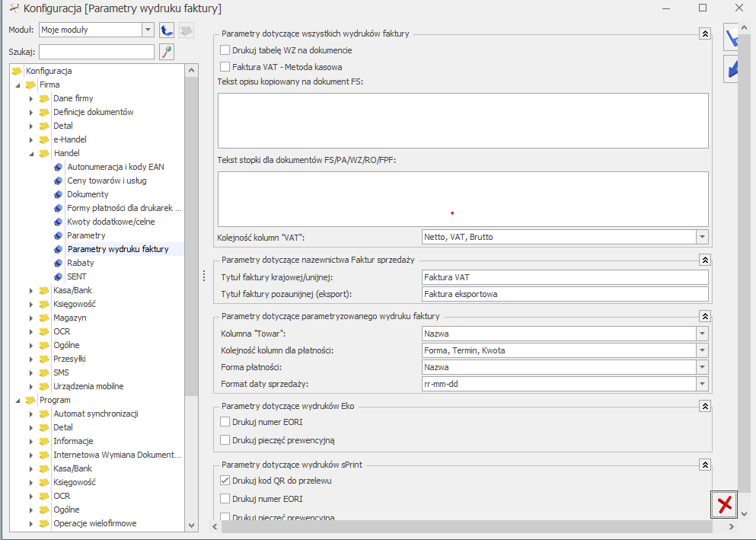Click the e-Handel folder icon
The width and height of the screenshot is (756, 540).
[45, 139]
